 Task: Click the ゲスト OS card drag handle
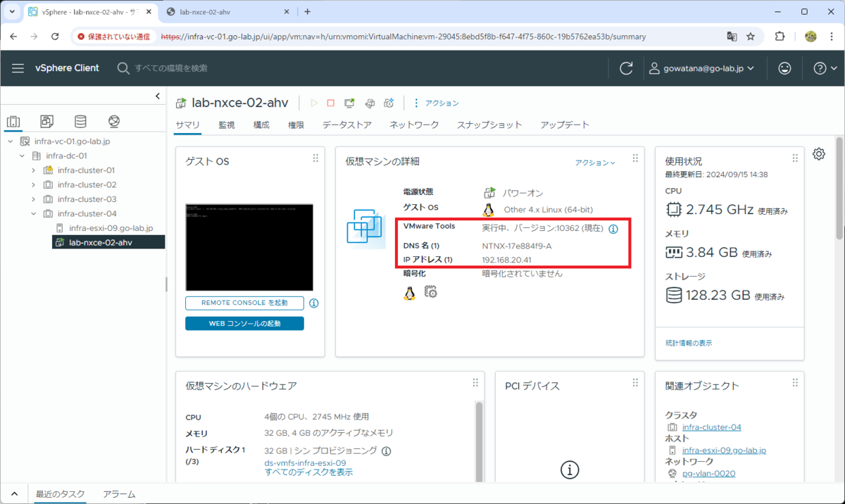click(x=315, y=158)
